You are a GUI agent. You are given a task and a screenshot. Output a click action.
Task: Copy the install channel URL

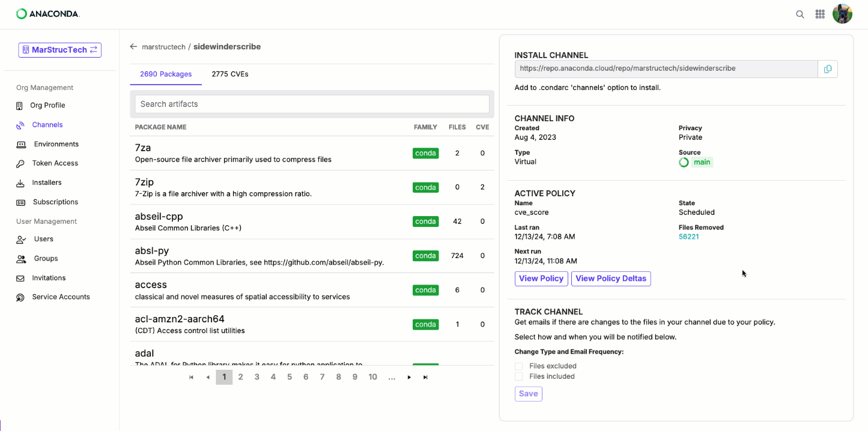(x=828, y=69)
